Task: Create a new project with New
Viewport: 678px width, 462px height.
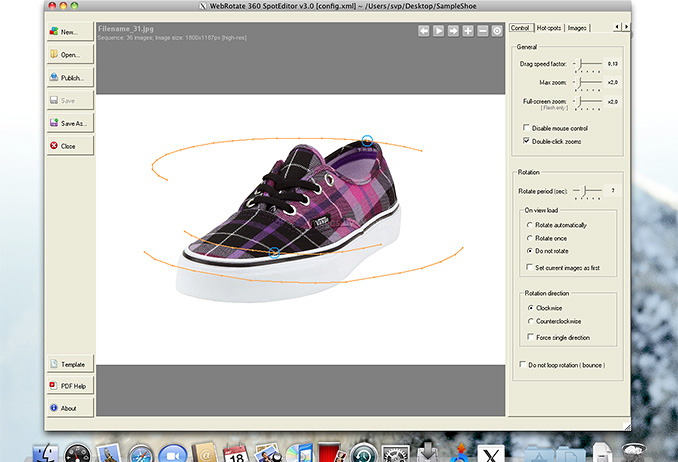Action: pos(70,32)
